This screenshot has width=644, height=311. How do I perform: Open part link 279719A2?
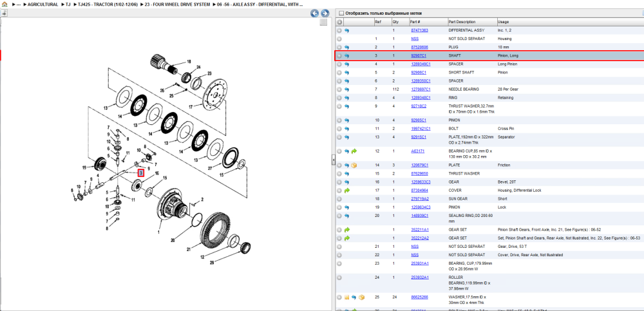click(x=420, y=199)
